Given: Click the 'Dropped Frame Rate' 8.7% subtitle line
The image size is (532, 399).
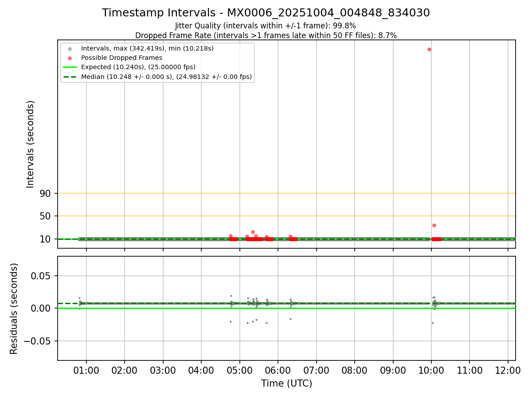Looking at the screenshot, I should coord(266,35).
